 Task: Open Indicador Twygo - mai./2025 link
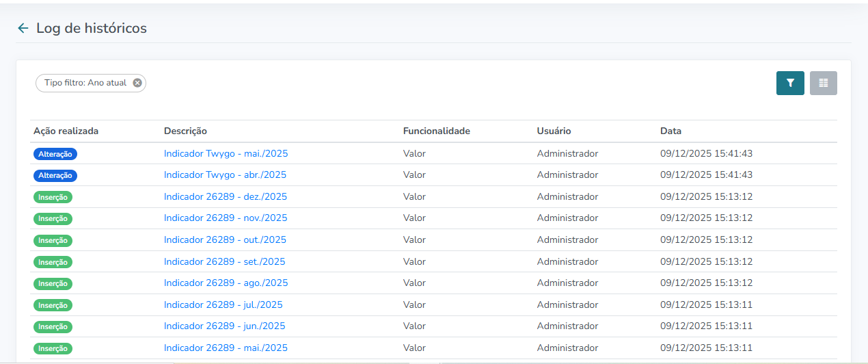[226, 153]
